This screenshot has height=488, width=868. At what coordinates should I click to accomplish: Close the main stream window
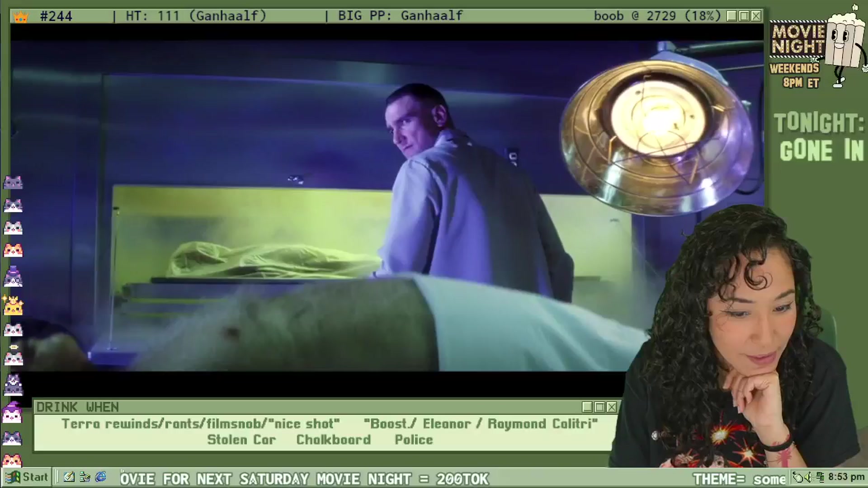[756, 16]
